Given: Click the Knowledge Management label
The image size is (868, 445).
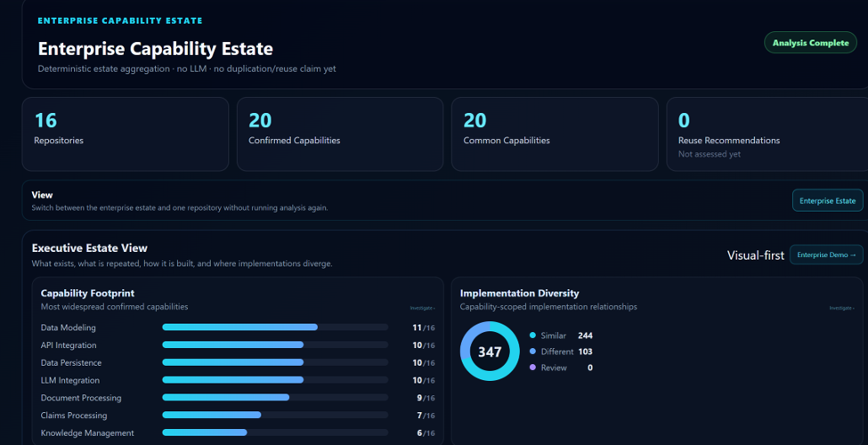Looking at the screenshot, I should coord(87,433).
